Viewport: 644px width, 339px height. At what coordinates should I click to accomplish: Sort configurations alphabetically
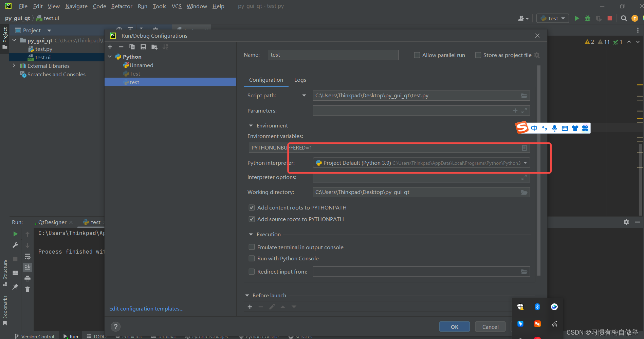[165, 46]
